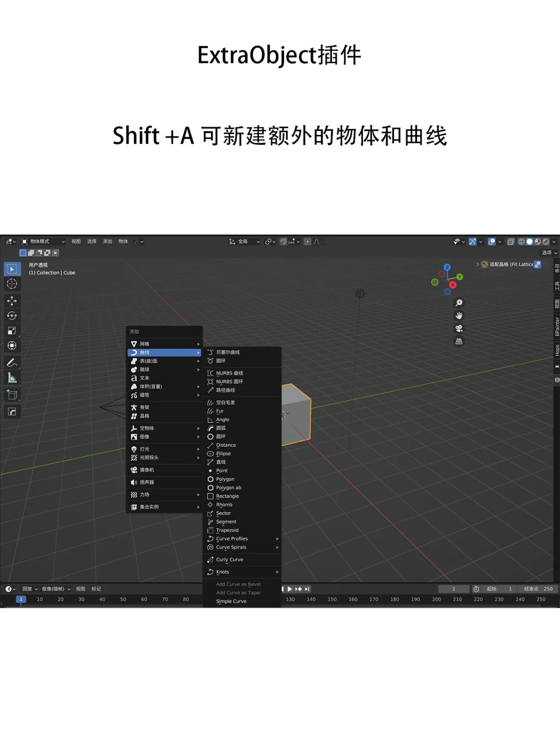Open the 视图 menu in the header
The width and height of the screenshot is (560, 747).
tap(76, 241)
